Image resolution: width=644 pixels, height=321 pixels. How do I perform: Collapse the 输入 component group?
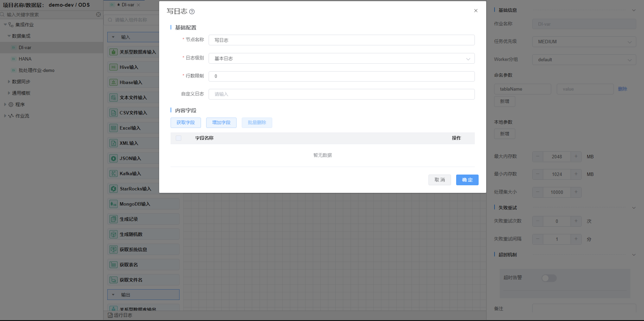pos(113,37)
